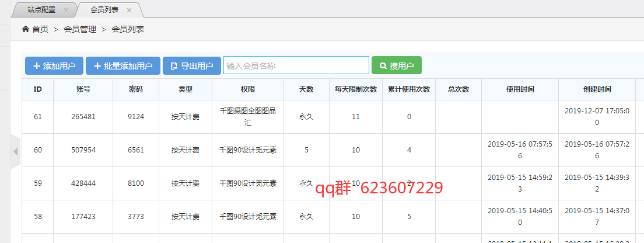Click the 使用时间 column header

tap(520, 89)
